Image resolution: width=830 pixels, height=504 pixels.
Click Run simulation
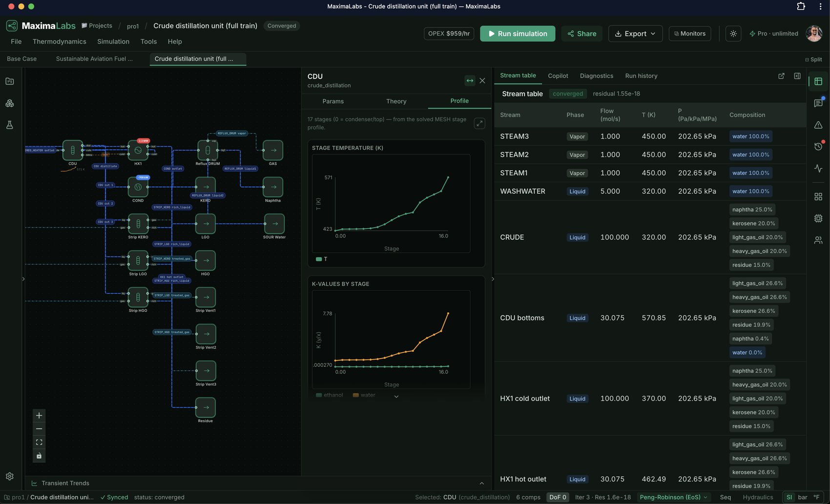[x=518, y=34]
